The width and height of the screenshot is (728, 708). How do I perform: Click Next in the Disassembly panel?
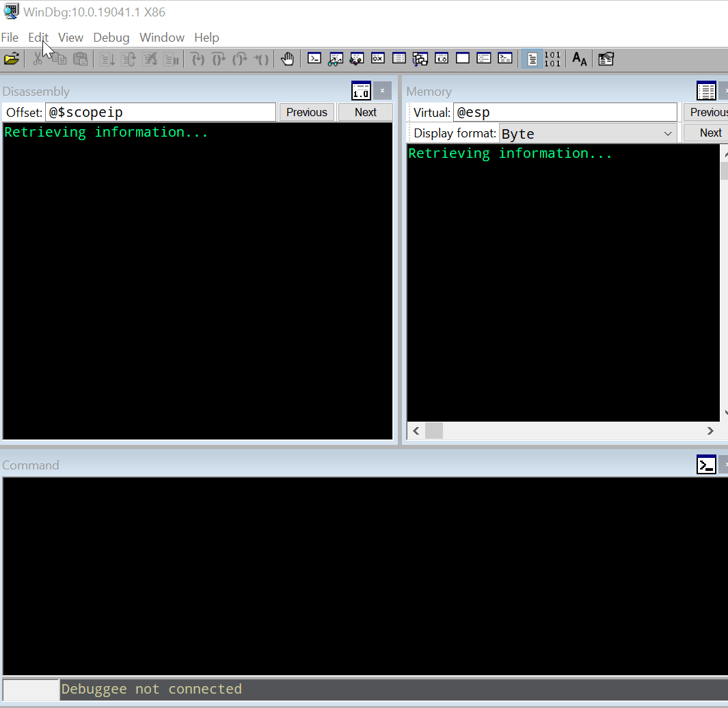tap(366, 112)
